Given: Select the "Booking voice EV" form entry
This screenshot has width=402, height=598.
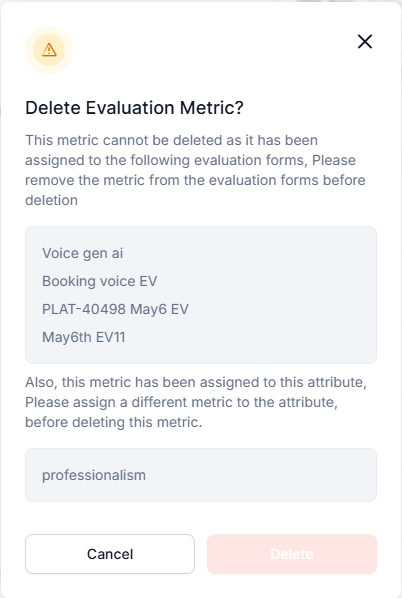Looking at the screenshot, I should click(x=99, y=281).
